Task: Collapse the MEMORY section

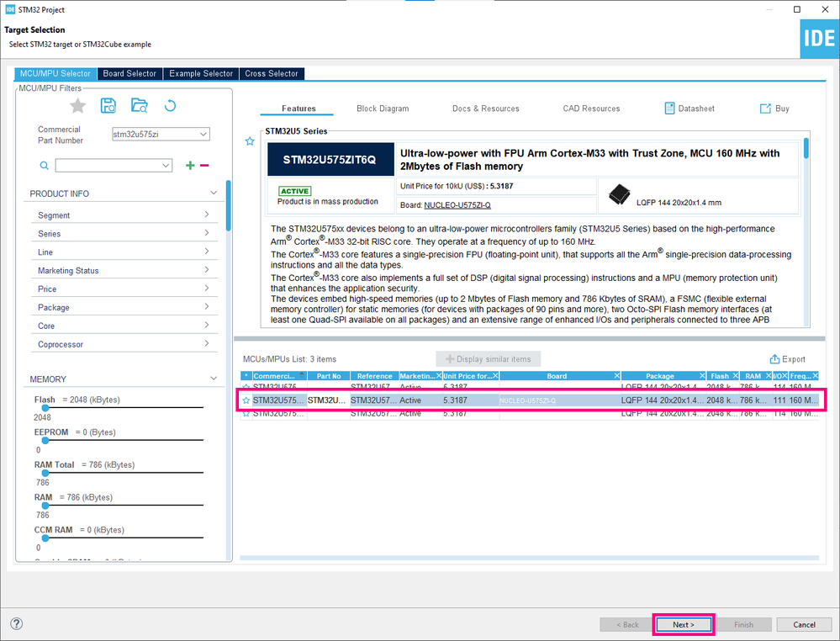Action: [x=214, y=379]
